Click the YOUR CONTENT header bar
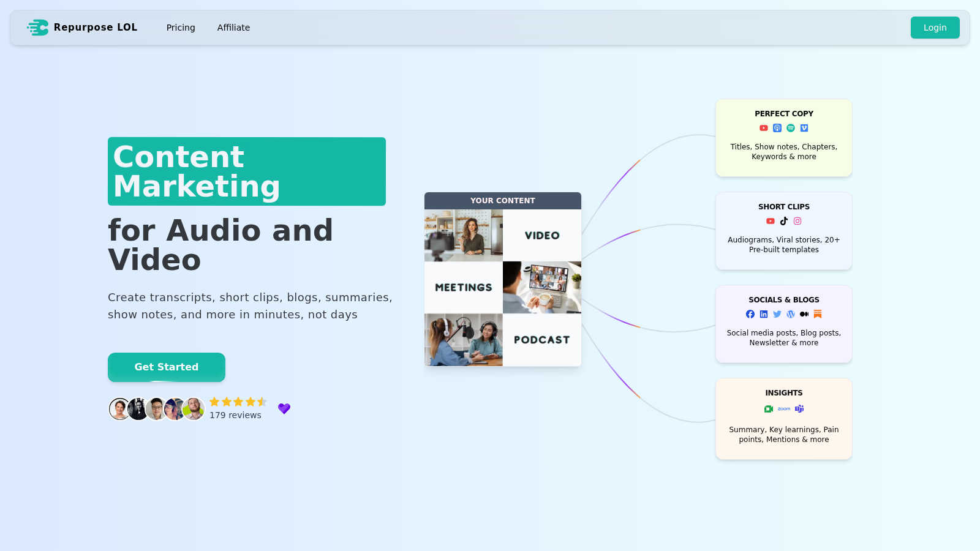 point(503,201)
